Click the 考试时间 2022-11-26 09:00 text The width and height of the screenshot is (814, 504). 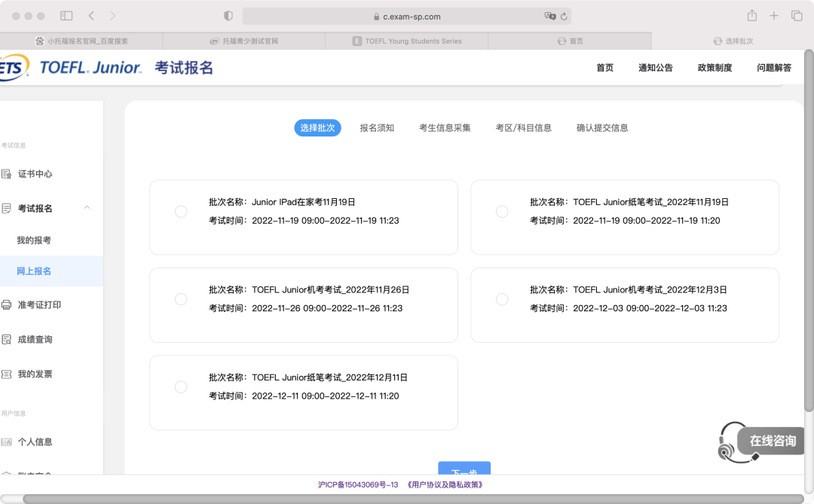[305, 308]
